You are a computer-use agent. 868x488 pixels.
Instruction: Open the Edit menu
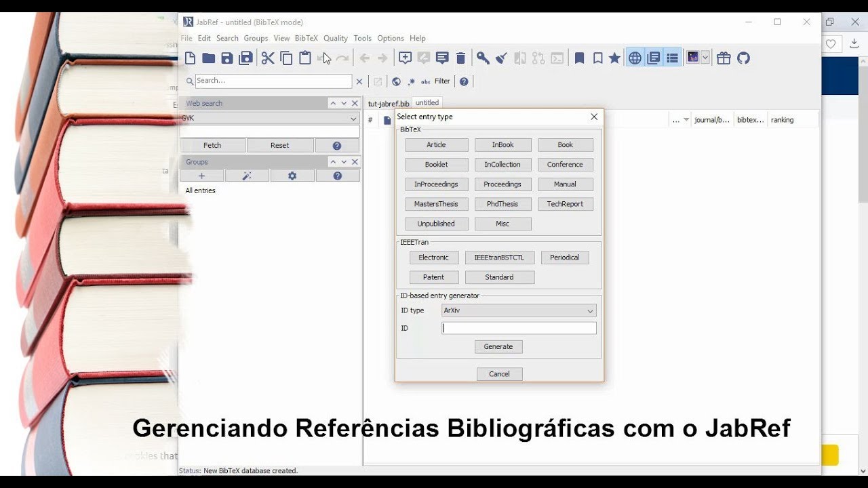click(x=204, y=39)
